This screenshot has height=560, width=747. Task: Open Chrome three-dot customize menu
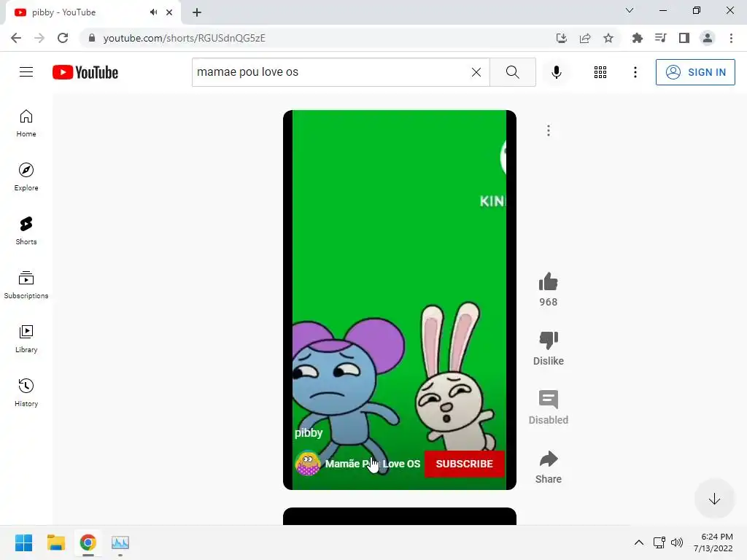[x=731, y=38]
